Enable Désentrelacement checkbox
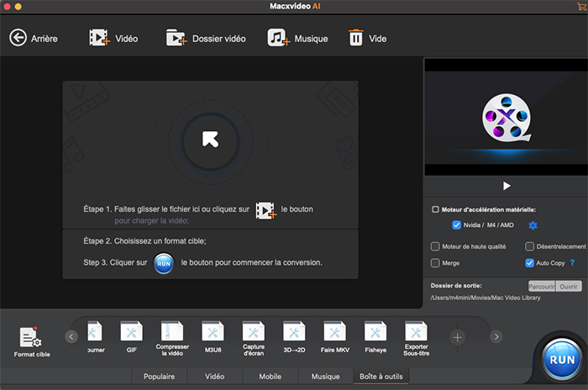This screenshot has height=390, width=588. coord(529,246)
